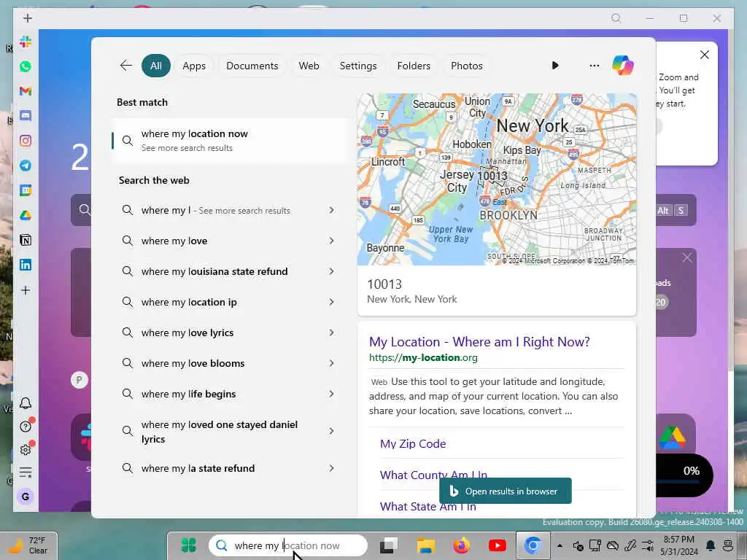Open sidebar menu lines icon above avatar

pos(26,472)
